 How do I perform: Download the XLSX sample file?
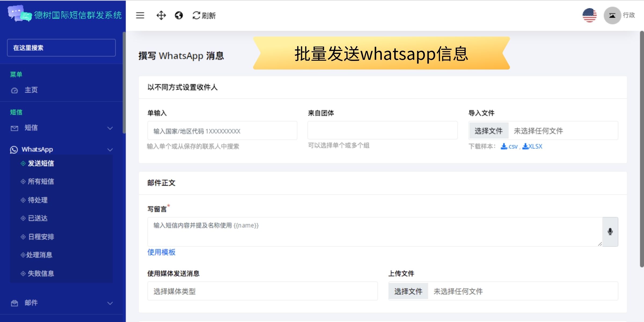tap(533, 147)
